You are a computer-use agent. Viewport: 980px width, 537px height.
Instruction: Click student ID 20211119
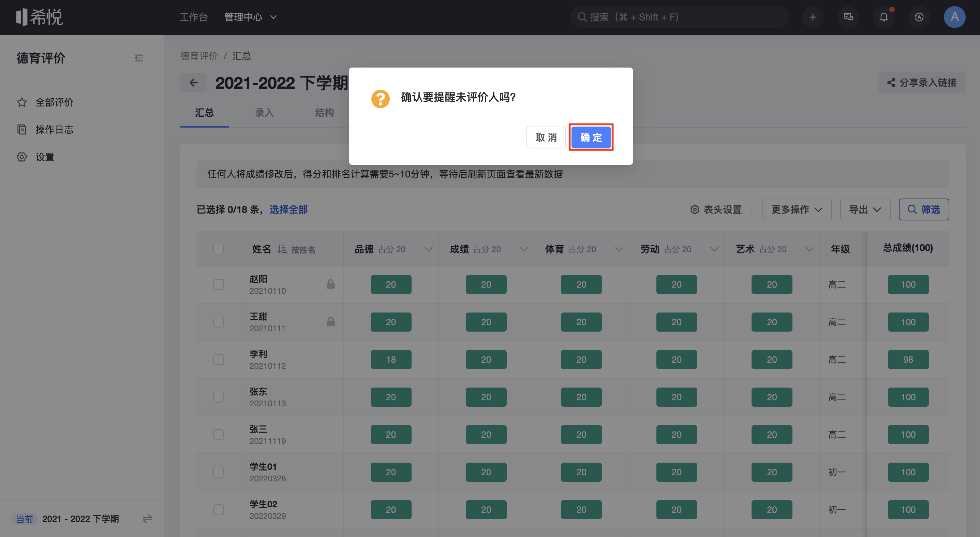pos(267,441)
